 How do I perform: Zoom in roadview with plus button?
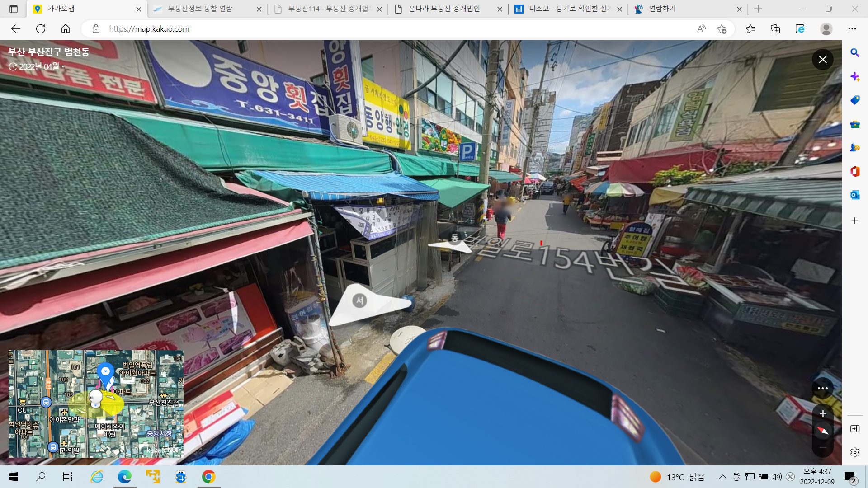click(823, 413)
